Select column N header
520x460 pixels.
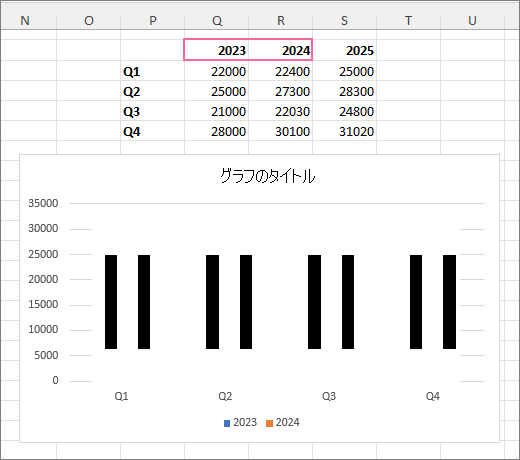pos(25,21)
